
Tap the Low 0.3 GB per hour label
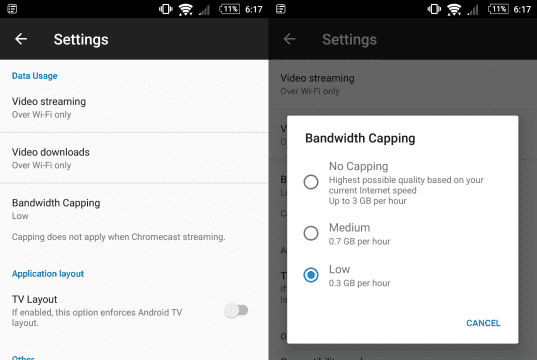tap(359, 276)
